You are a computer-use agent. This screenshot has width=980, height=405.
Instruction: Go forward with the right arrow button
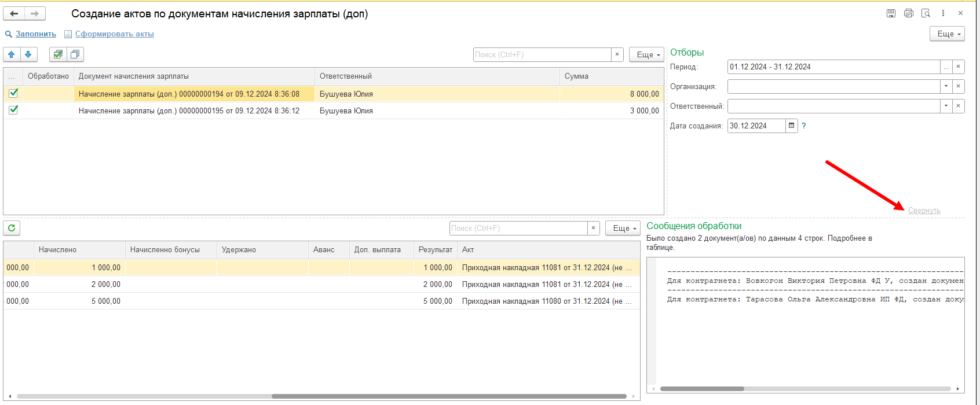click(x=35, y=13)
